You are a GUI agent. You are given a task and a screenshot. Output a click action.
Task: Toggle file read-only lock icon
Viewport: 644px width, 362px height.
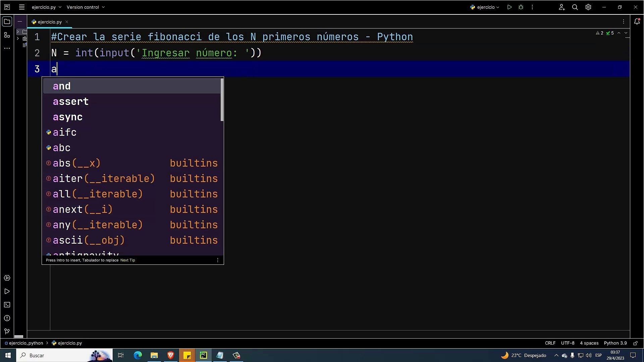[x=635, y=343]
